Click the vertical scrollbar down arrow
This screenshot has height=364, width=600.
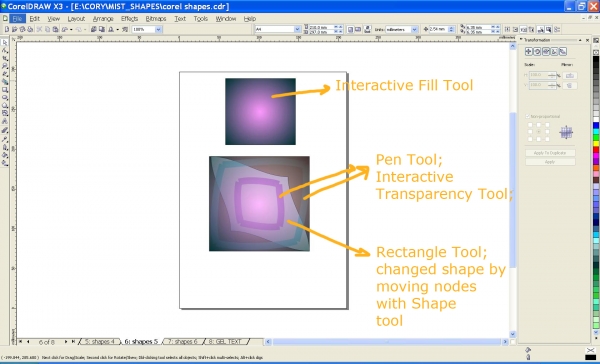pos(512,334)
